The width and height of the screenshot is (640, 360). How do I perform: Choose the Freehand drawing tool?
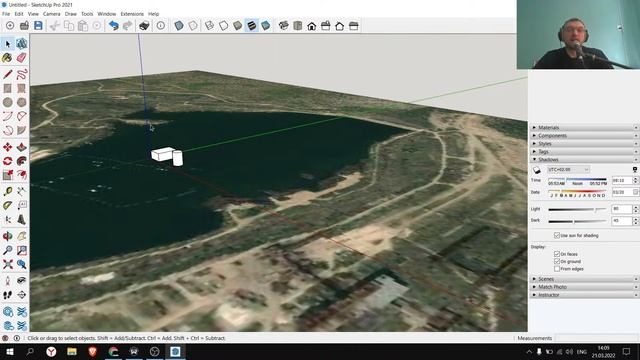point(22,74)
